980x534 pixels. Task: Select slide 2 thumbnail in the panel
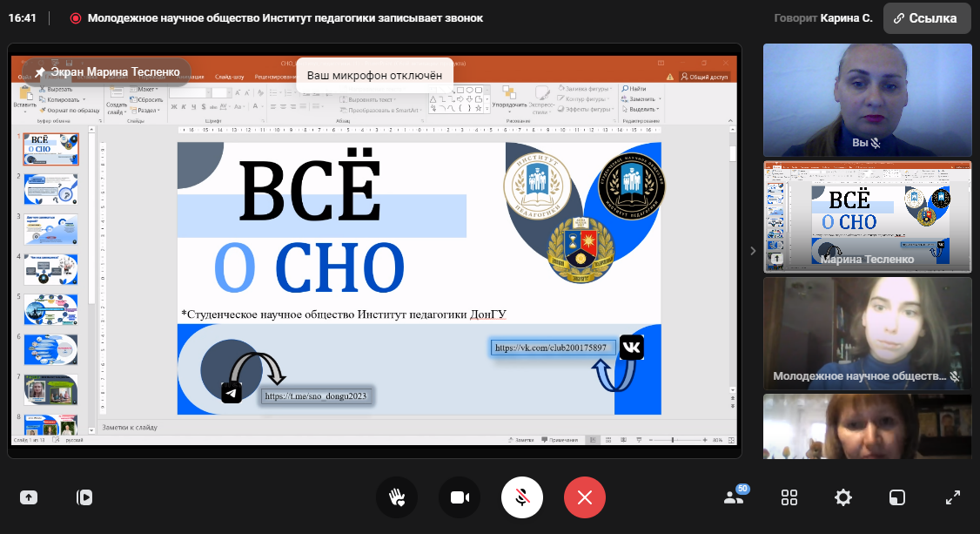(50, 189)
